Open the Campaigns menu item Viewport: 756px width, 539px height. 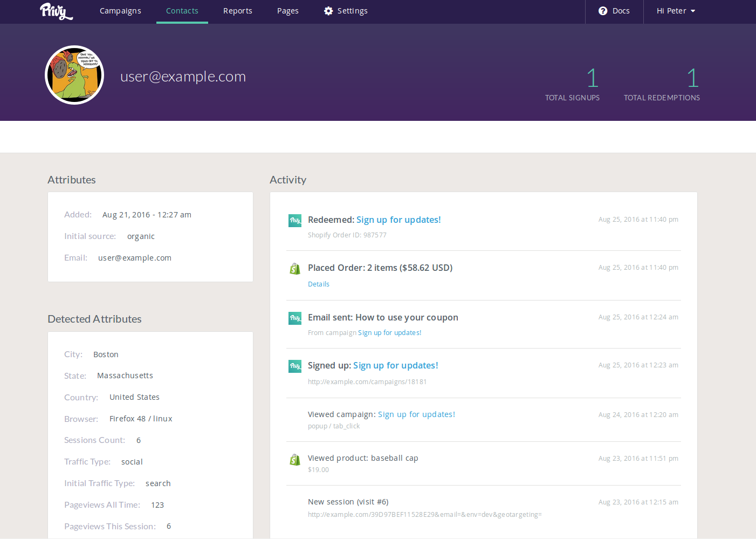[x=120, y=11]
